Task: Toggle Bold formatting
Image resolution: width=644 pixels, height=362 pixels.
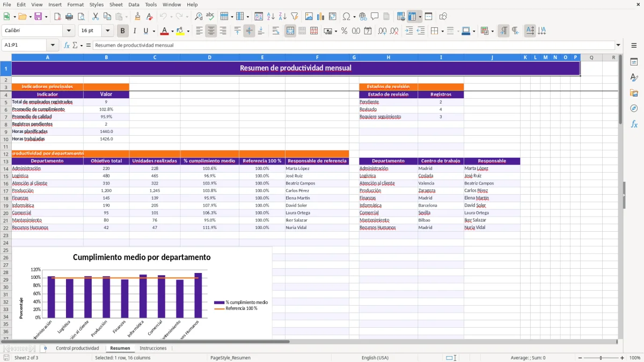Action: click(123, 31)
